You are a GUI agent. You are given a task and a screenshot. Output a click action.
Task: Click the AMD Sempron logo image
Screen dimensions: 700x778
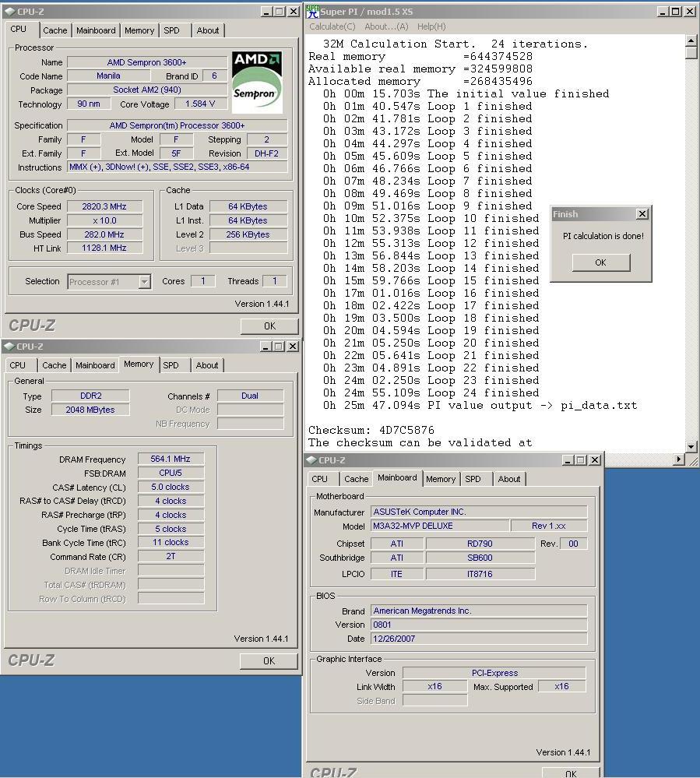(x=257, y=83)
